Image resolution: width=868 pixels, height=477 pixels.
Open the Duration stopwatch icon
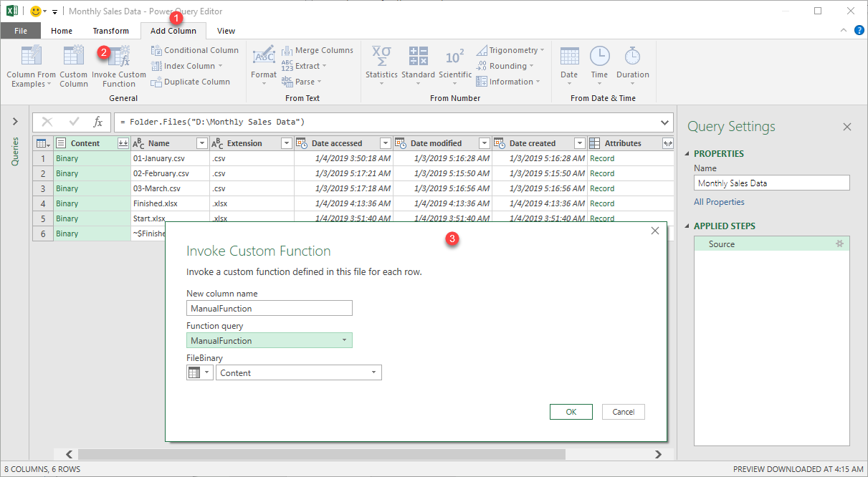click(632, 56)
